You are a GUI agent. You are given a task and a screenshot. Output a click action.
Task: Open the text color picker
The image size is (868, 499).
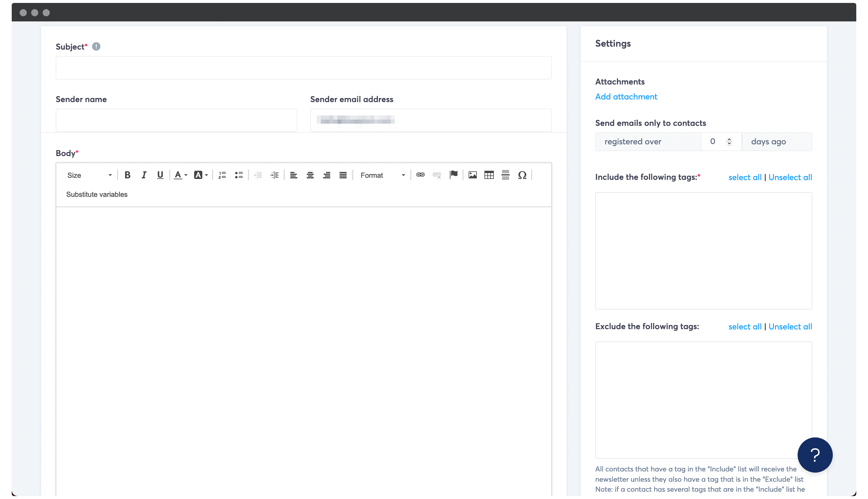(181, 175)
